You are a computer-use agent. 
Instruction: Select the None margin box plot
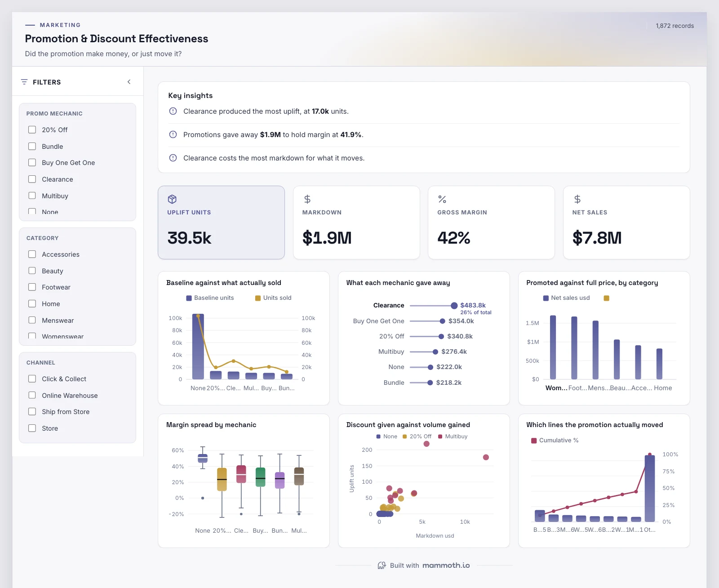[x=203, y=458]
